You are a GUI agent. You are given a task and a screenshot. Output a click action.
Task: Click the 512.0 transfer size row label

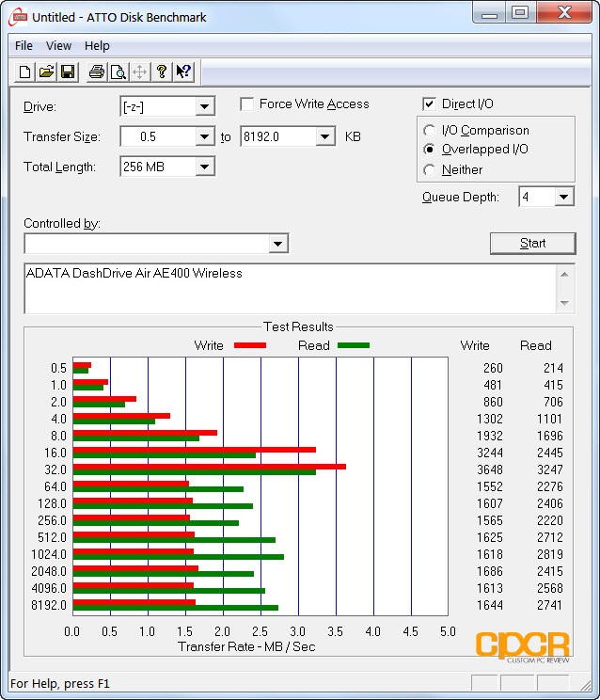click(52, 537)
